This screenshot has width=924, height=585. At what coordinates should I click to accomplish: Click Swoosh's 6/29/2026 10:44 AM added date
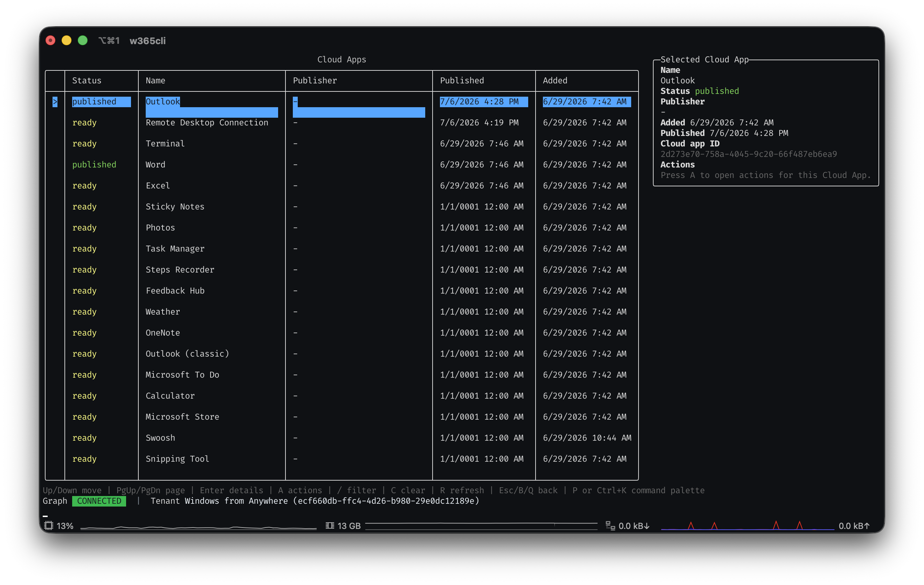click(x=587, y=438)
